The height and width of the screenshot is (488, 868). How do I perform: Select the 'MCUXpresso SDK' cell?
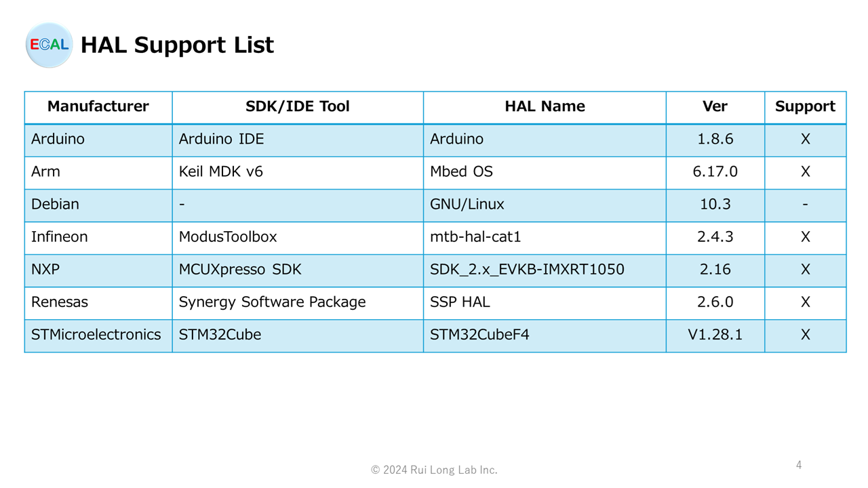(298, 270)
